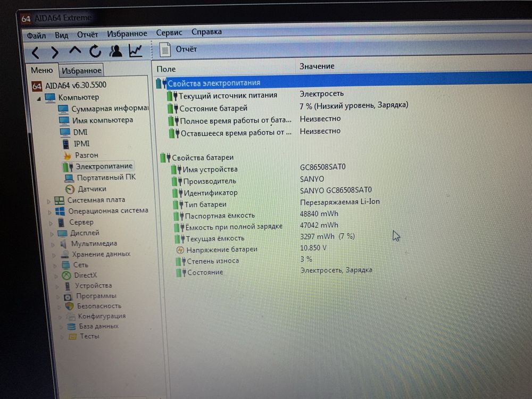Click the Программы icon
Viewport: 532px width, 399px height.
(x=68, y=296)
